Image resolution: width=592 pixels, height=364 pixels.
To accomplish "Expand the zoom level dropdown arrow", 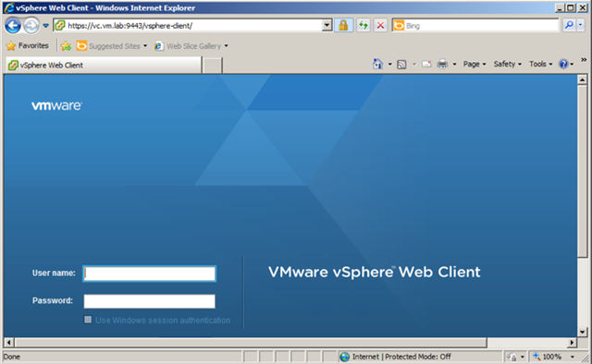I will (x=573, y=357).
